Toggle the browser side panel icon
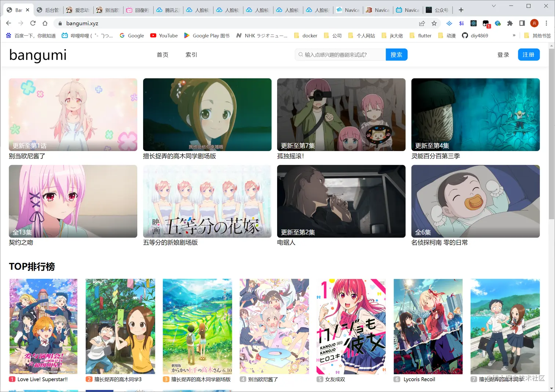 tap(522, 23)
